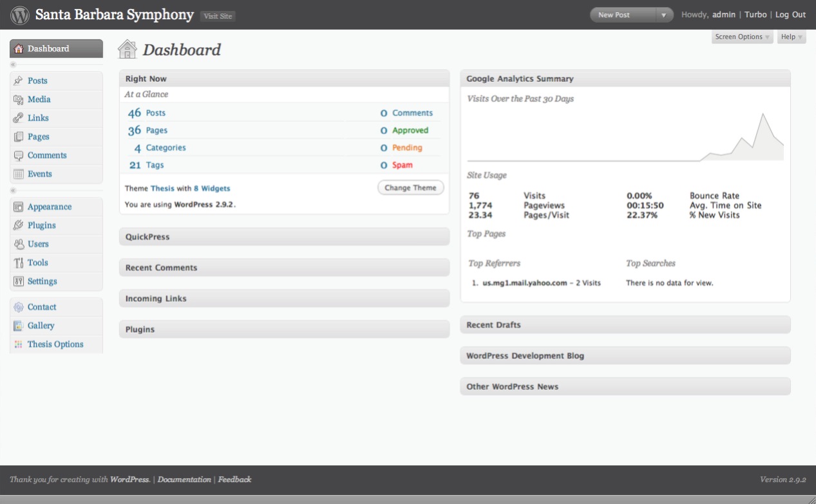This screenshot has height=504, width=816.
Task: Expand the Recent Comments panel
Action: point(284,268)
